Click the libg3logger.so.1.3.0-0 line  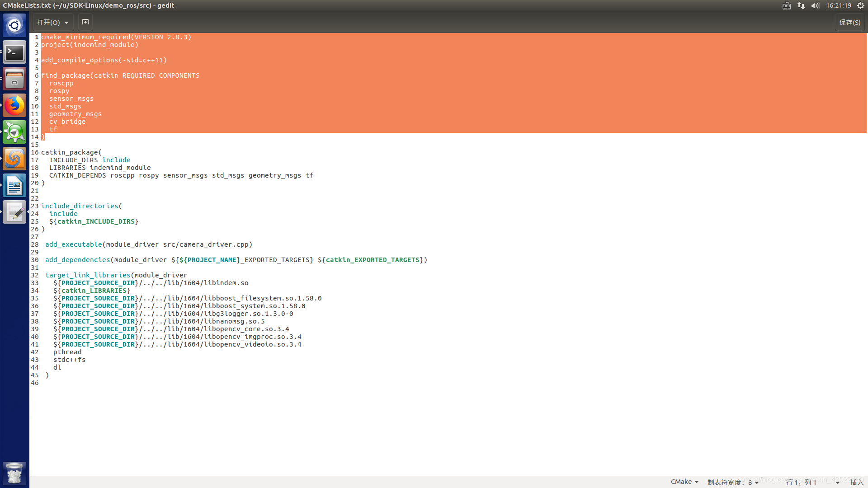173,314
